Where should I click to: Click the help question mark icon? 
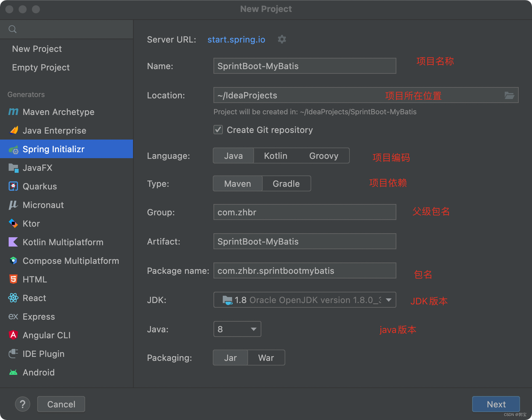[23, 404]
